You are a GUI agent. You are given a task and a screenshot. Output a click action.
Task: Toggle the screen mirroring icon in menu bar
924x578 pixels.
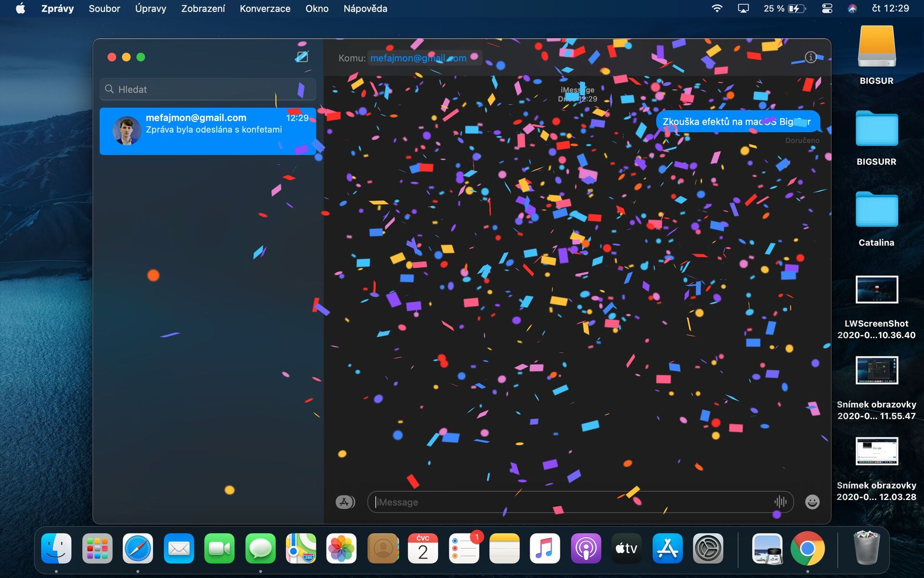pyautogui.click(x=744, y=8)
